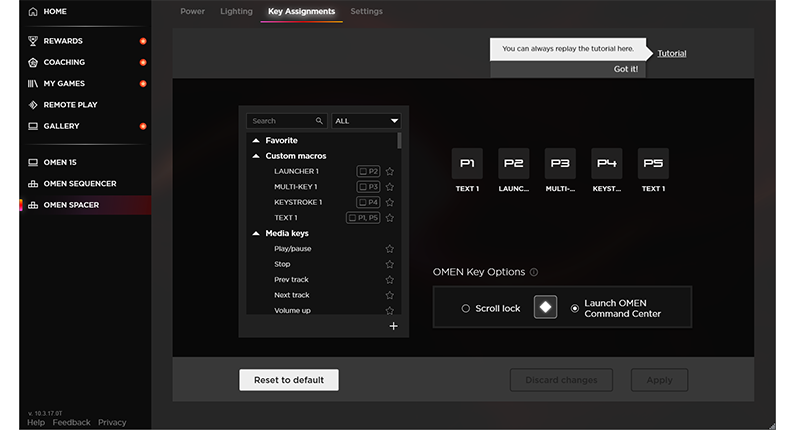Image resolution: width=795 pixels, height=430 pixels.
Task: Click the Coaching icon in sidebar
Action: (x=33, y=62)
